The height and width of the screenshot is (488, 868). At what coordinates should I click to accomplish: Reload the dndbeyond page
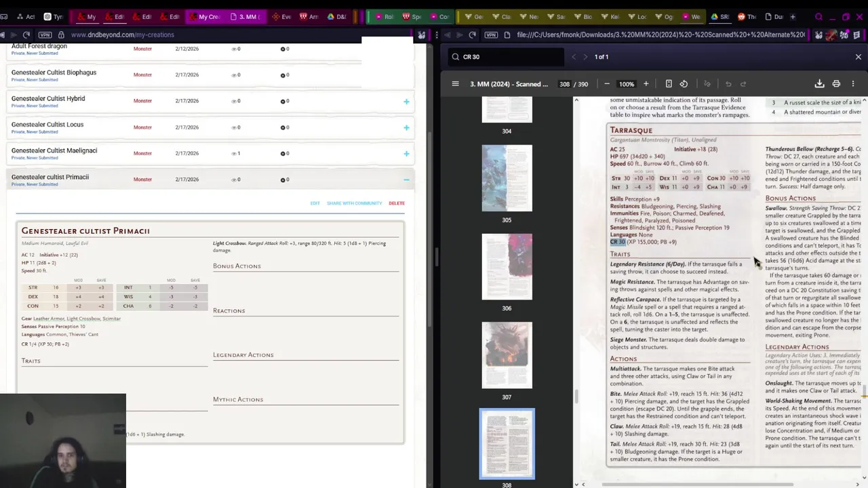coord(26,35)
